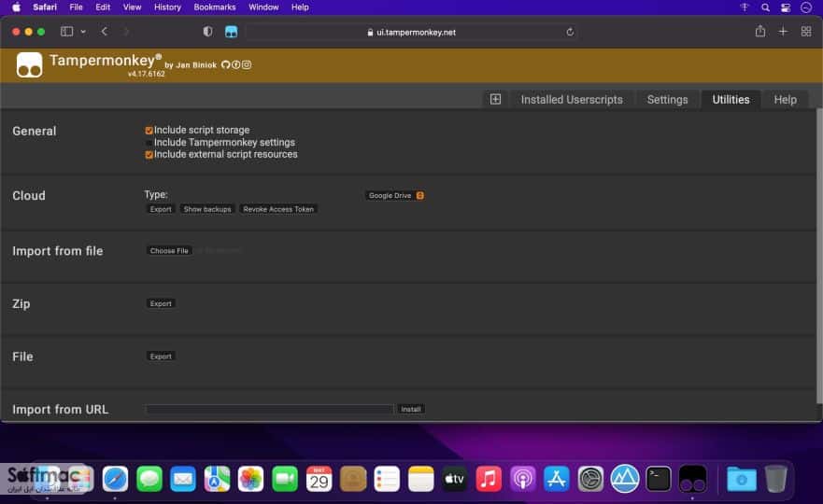This screenshot has height=504, width=823.
Task: Open the Safari File menu
Action: [76, 7]
